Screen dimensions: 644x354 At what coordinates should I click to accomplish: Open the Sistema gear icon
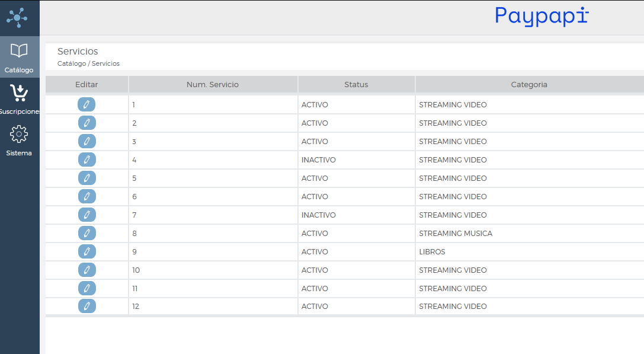click(x=19, y=135)
